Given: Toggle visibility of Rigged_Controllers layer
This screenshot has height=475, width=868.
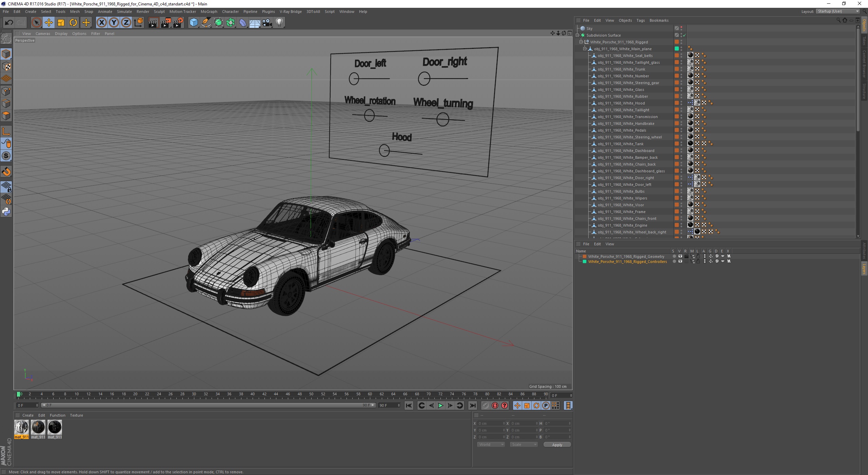Looking at the screenshot, I should 680,262.
